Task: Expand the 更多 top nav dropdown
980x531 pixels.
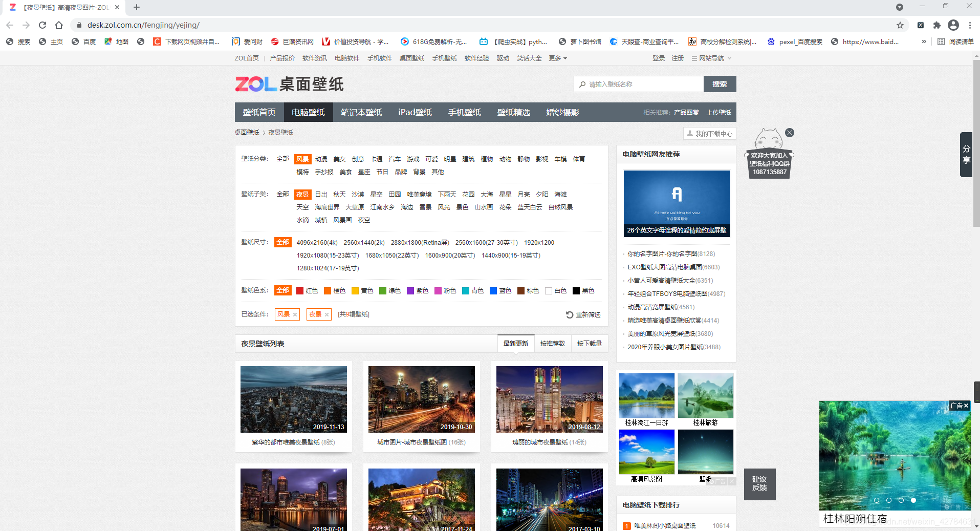Action: 558,58
